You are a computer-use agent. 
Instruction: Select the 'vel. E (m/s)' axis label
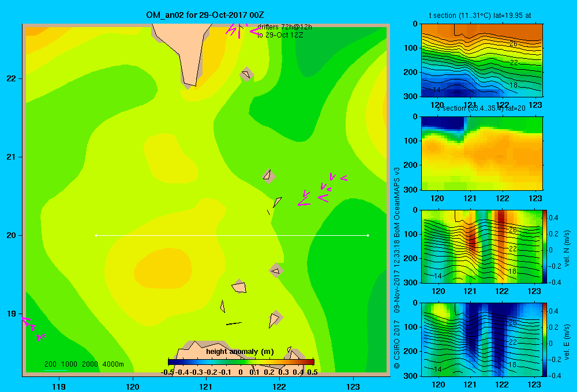click(567, 341)
